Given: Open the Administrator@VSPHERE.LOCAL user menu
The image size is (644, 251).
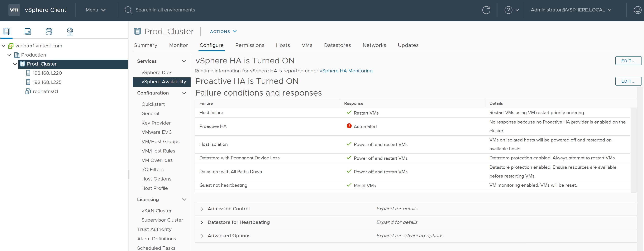Looking at the screenshot, I should tap(571, 10).
